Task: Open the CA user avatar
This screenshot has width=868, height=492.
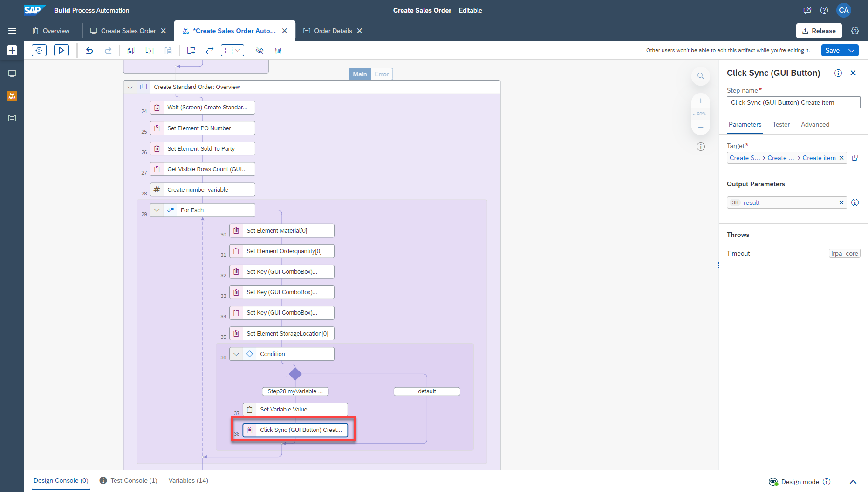Action: point(843,10)
